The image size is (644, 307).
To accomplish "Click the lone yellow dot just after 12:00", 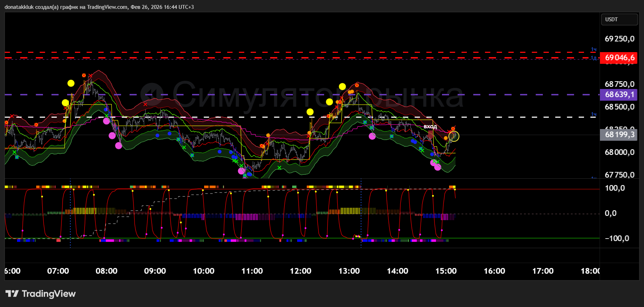I will tap(310, 112).
